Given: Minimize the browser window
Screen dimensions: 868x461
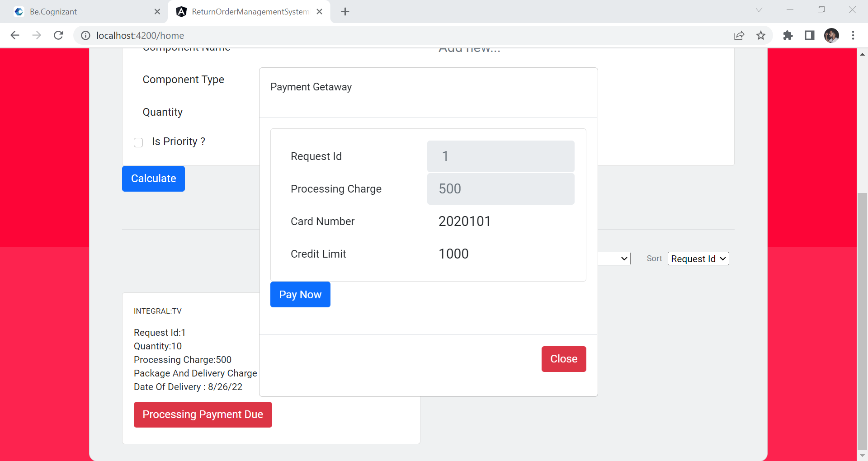Looking at the screenshot, I should [x=790, y=10].
